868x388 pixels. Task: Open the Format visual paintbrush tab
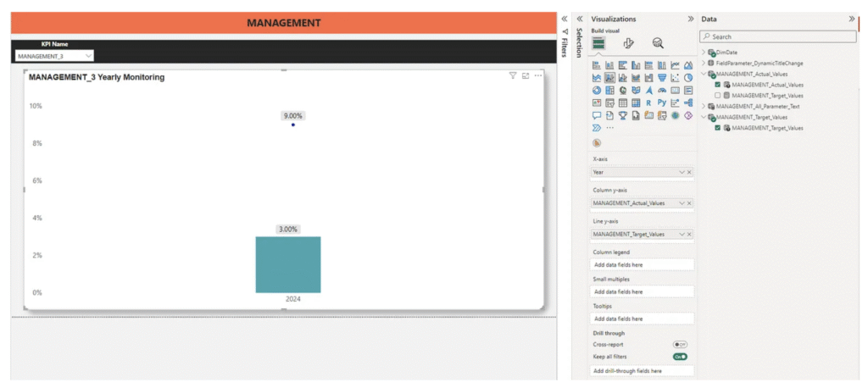click(x=628, y=43)
